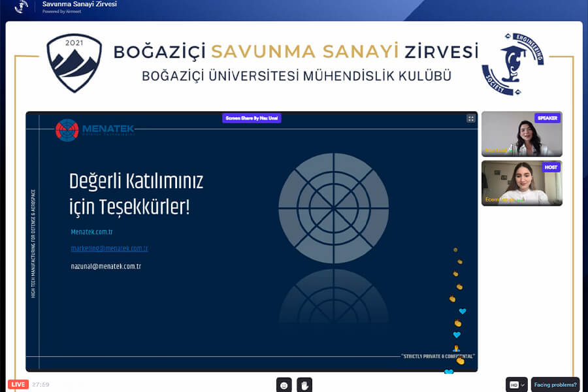This screenshot has width=588, height=392.
Task: Open the emoji reactions button
Action: click(x=284, y=385)
